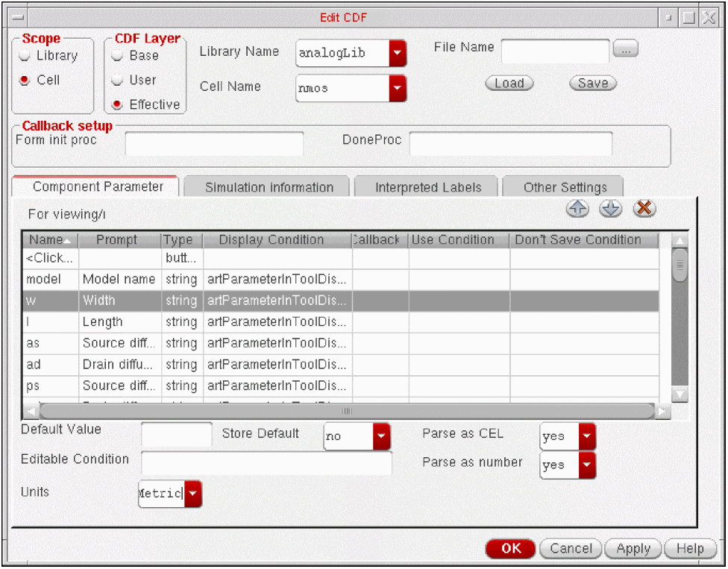Expand the Store Default dropdown
Screen dimensions: 728x569
tap(381, 436)
